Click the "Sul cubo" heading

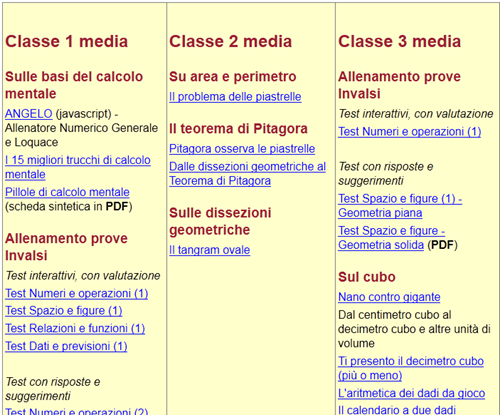tap(367, 277)
